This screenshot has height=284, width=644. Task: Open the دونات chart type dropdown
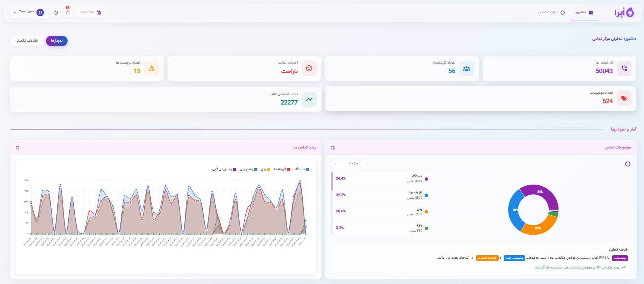pyautogui.click(x=346, y=164)
